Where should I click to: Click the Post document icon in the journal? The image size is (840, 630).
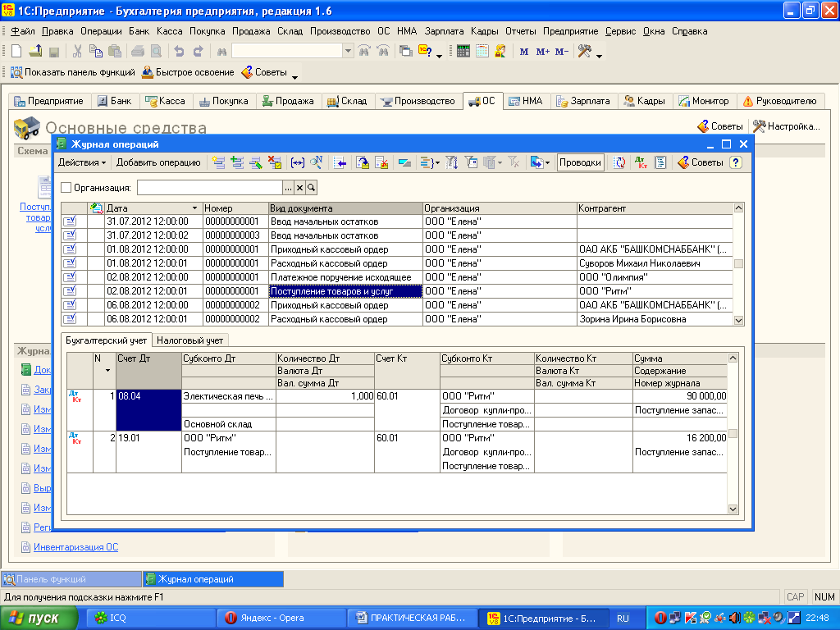[x=363, y=162]
